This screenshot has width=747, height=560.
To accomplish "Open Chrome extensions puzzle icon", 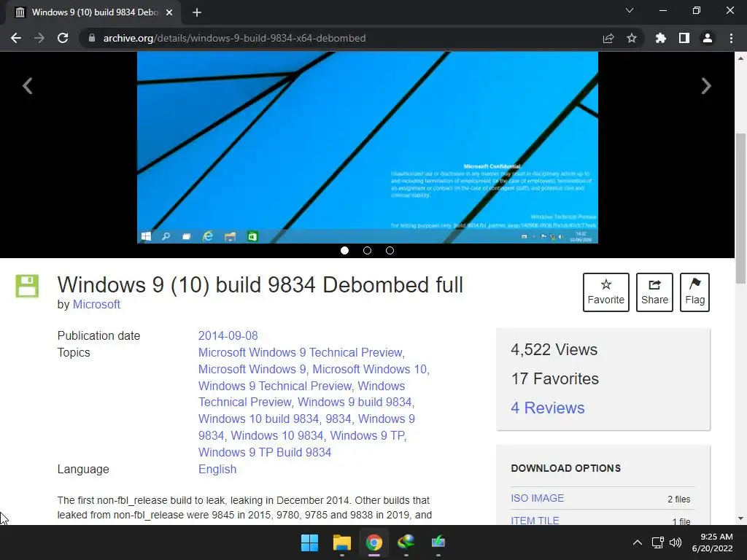I will (x=661, y=38).
